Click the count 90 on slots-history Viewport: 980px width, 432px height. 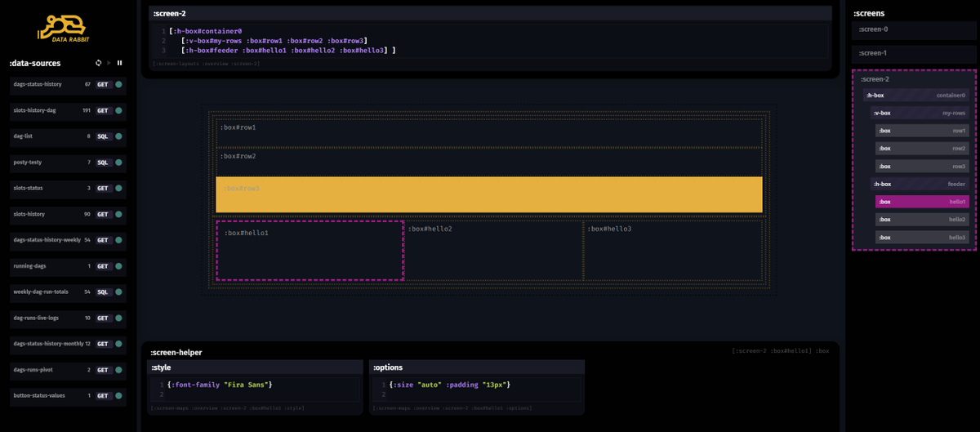tap(87, 214)
